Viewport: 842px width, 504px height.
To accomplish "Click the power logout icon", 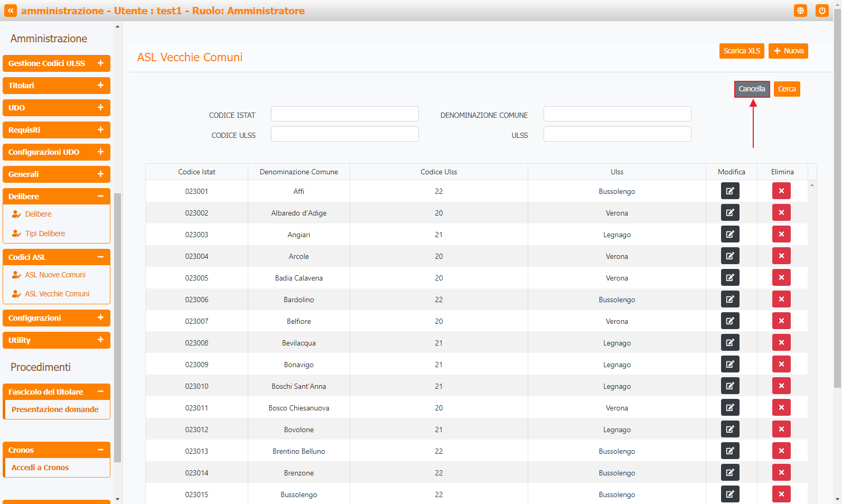I will click(821, 11).
